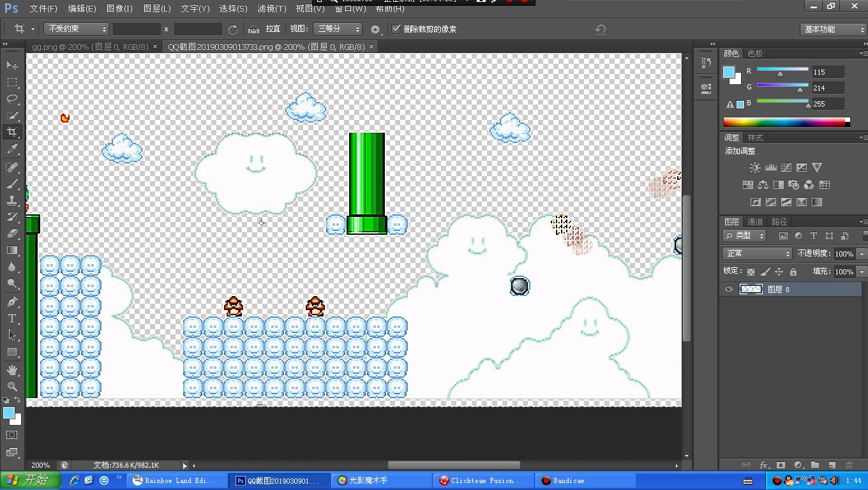This screenshot has width=868, height=490.
Task: Switch to the gg.png document tab
Action: coord(90,47)
